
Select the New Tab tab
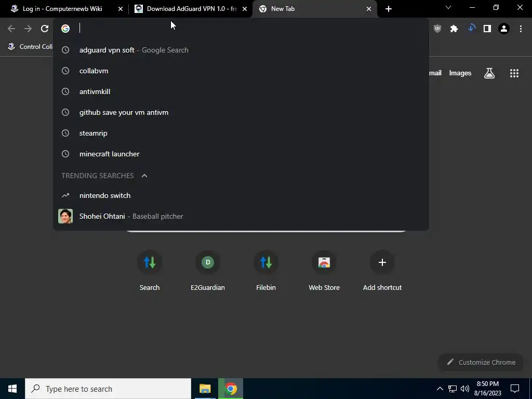pos(314,9)
